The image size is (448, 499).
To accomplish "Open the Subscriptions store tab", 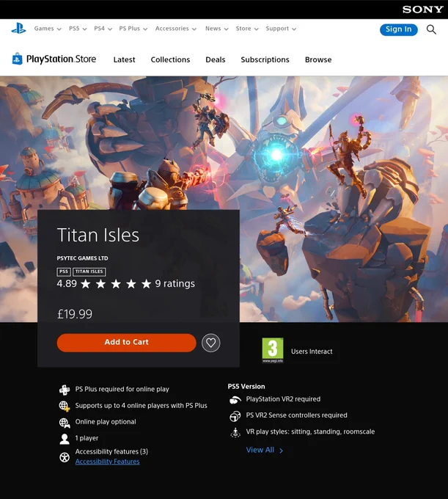I will pyautogui.click(x=265, y=59).
